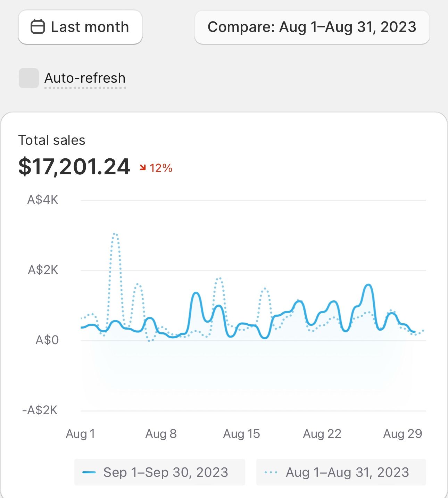
Task: Click the calendar icon in Last month button
Action: (x=38, y=27)
